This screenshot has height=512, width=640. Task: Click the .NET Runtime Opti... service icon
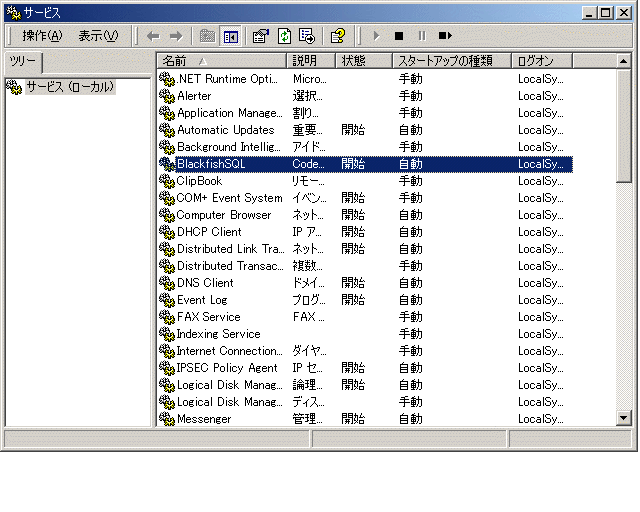[x=167, y=79]
